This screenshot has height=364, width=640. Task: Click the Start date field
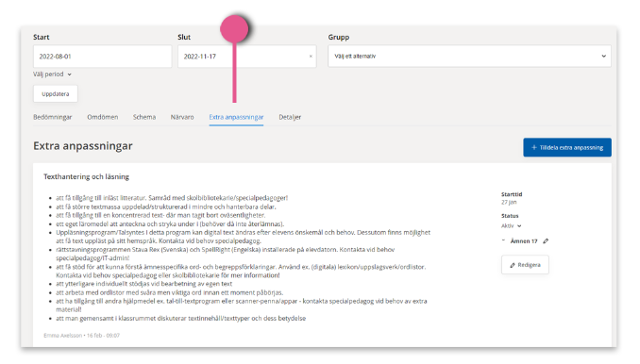[x=102, y=57]
